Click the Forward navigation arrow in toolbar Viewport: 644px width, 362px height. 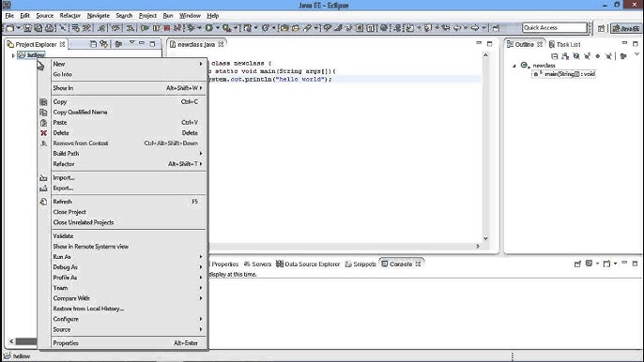coord(475,28)
